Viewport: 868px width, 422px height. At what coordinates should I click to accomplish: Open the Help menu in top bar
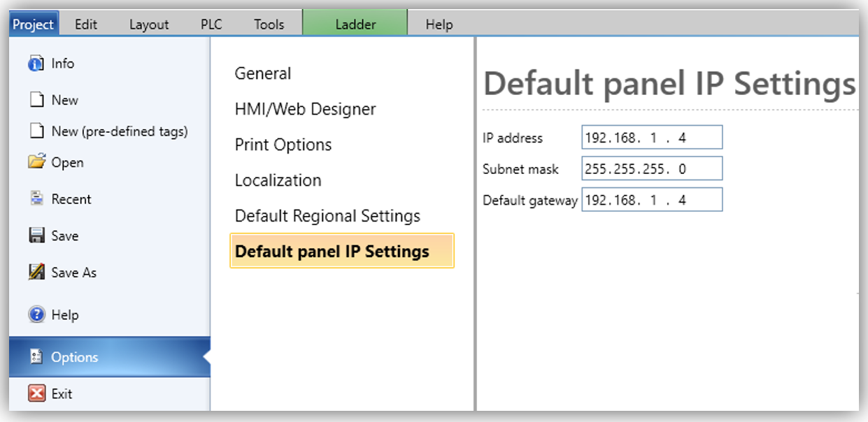tap(439, 24)
